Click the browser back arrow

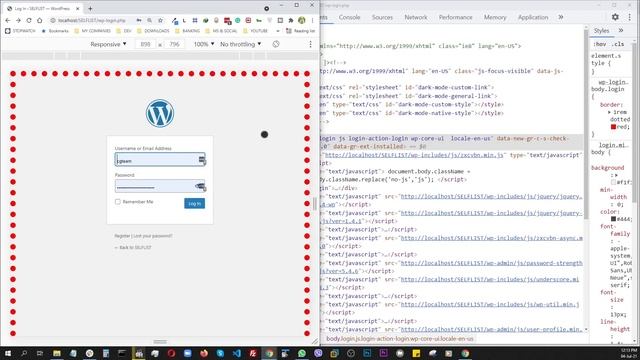point(8,20)
